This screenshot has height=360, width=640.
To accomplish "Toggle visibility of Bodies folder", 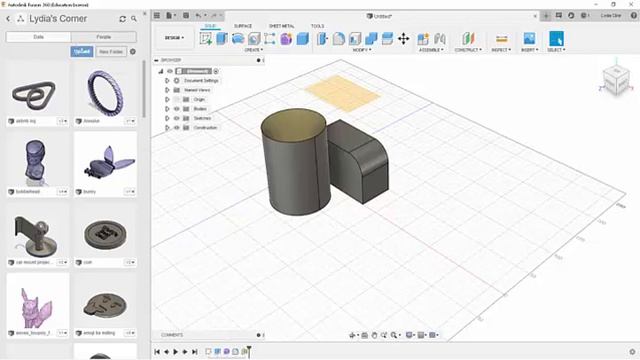I will (176, 109).
